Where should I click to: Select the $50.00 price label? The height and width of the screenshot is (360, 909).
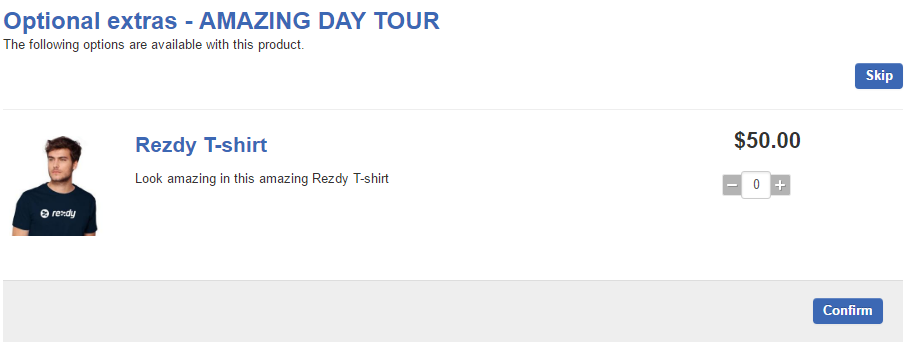(x=767, y=140)
